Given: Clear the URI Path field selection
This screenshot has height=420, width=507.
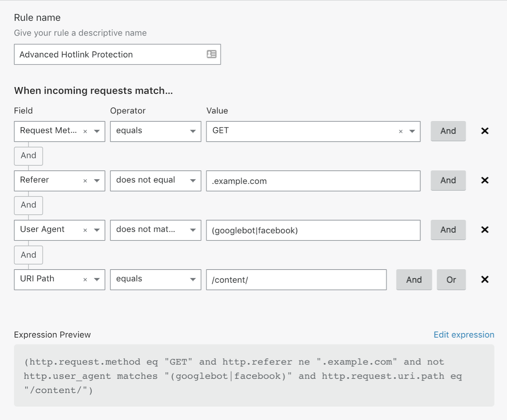Looking at the screenshot, I should pyautogui.click(x=85, y=279).
